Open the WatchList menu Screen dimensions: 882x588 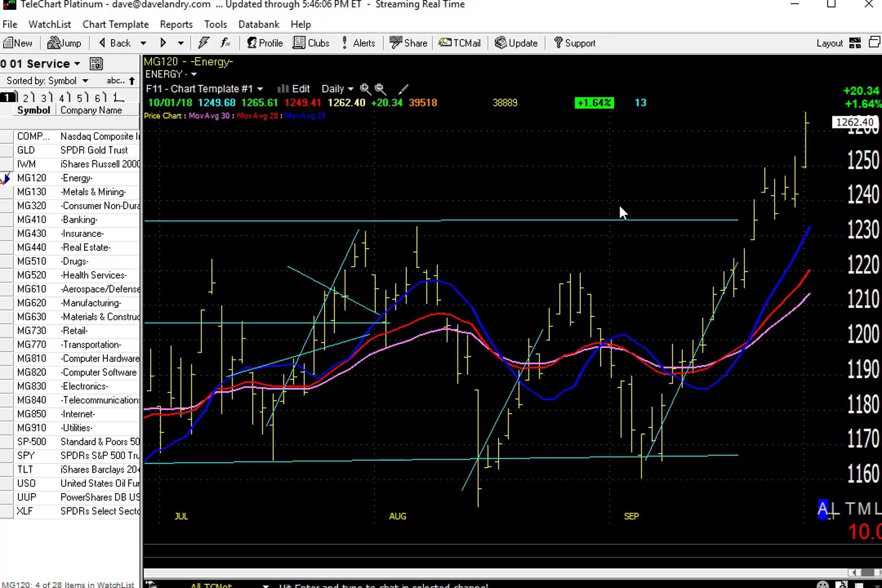[50, 24]
